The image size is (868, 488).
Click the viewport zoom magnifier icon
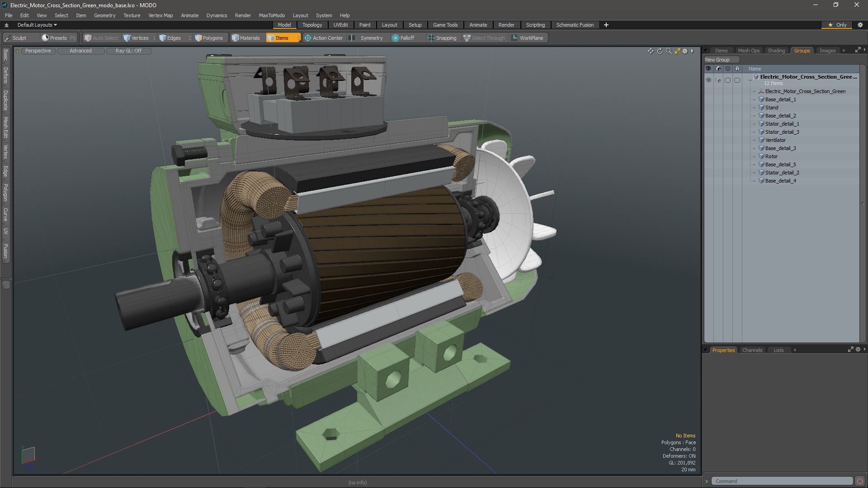point(669,51)
